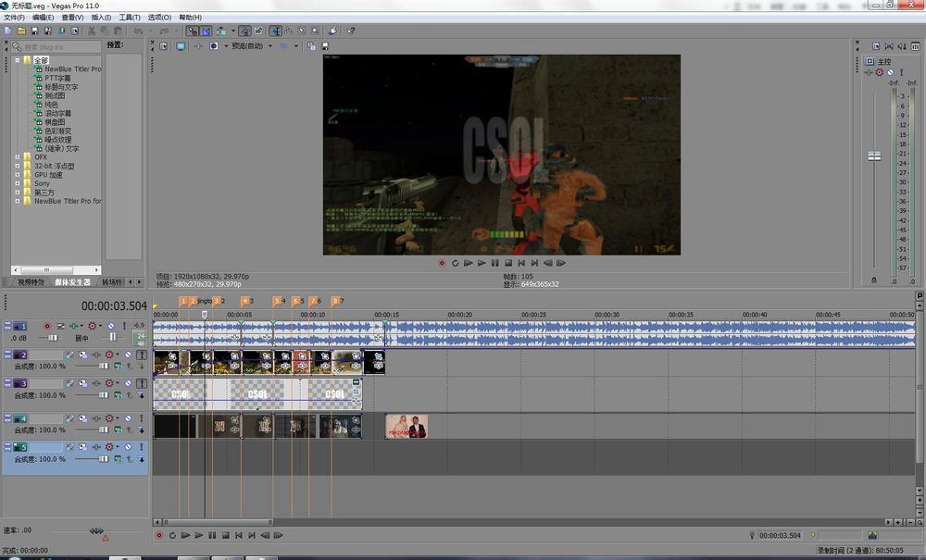Select the 色彩渐变 generator item
926x560 pixels.
57,131
